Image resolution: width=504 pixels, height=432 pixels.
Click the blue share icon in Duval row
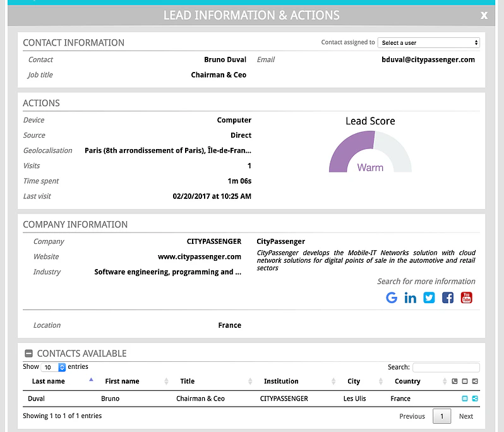475,399
